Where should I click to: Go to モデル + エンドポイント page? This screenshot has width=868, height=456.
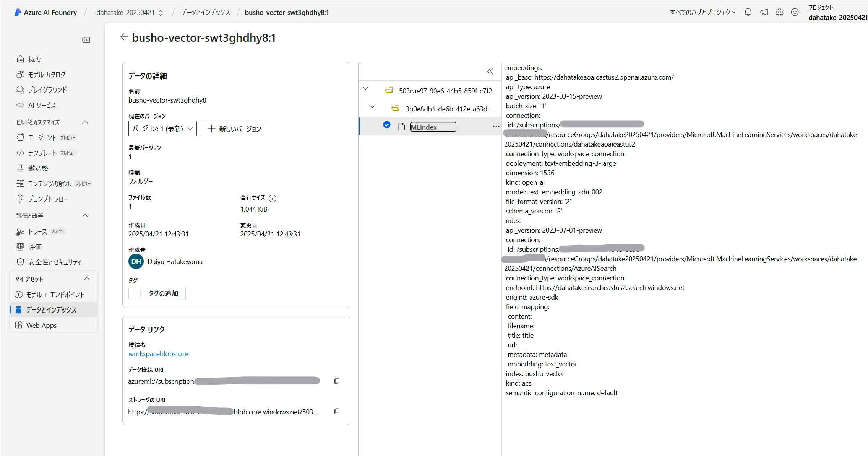coord(55,295)
